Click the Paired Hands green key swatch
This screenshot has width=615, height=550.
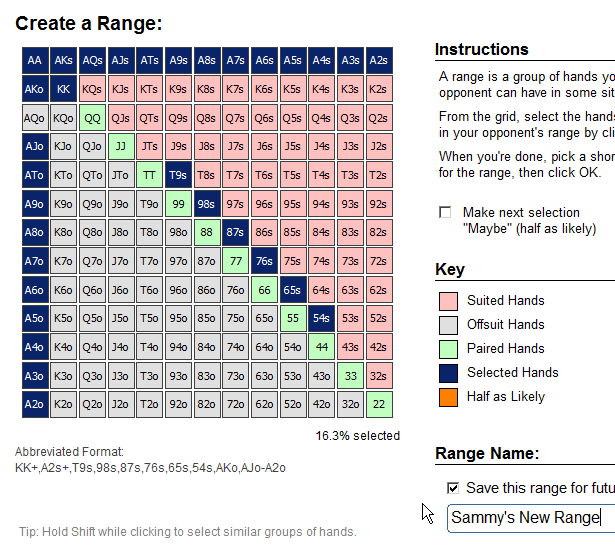448,348
